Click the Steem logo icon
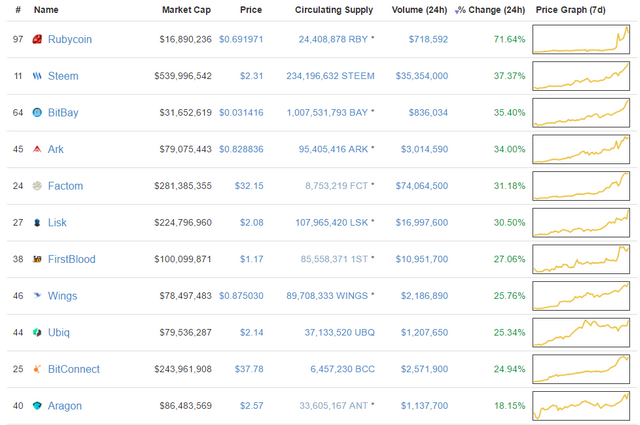The width and height of the screenshot is (640, 425). (x=37, y=76)
